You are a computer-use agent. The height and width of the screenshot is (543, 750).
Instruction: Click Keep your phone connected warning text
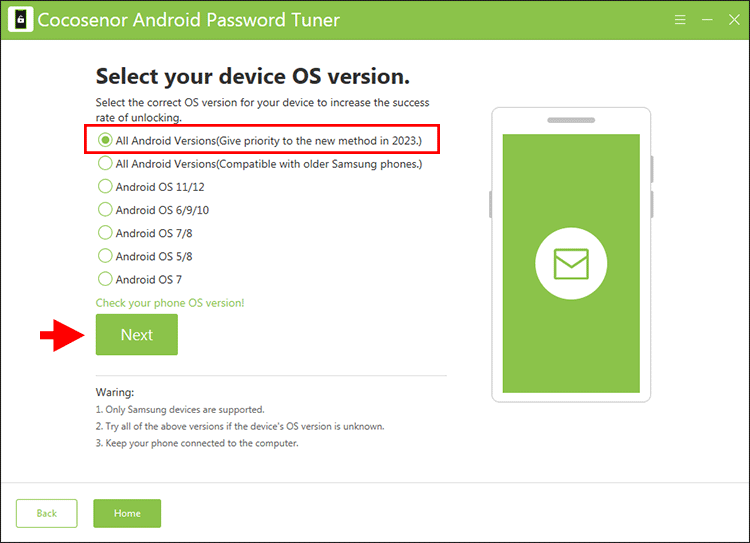click(197, 443)
